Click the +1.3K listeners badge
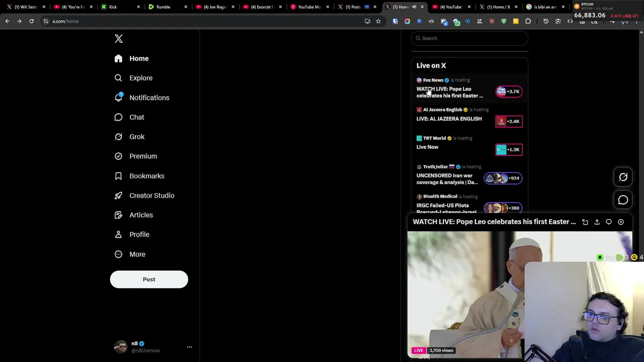Viewport: 644px width, 362px height. pyautogui.click(x=509, y=149)
